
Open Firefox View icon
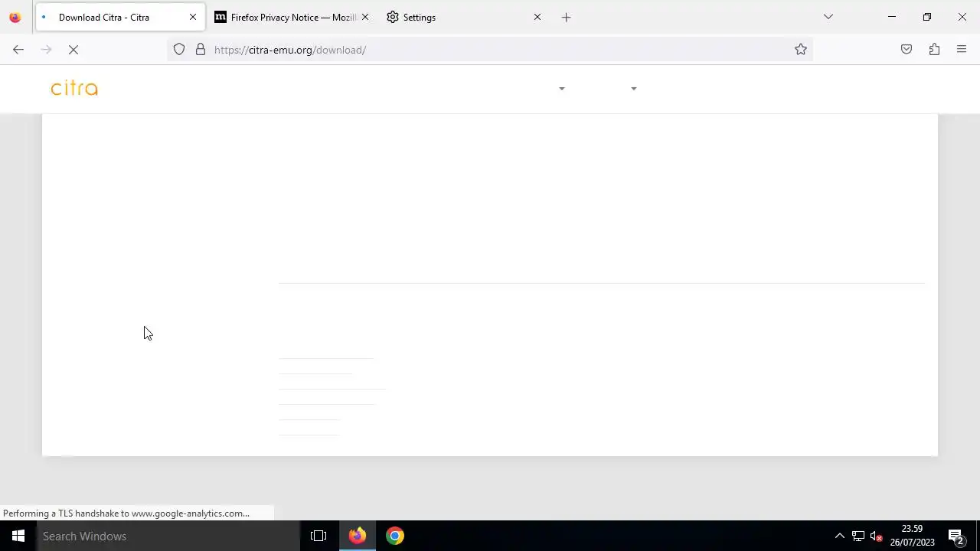pos(15,17)
